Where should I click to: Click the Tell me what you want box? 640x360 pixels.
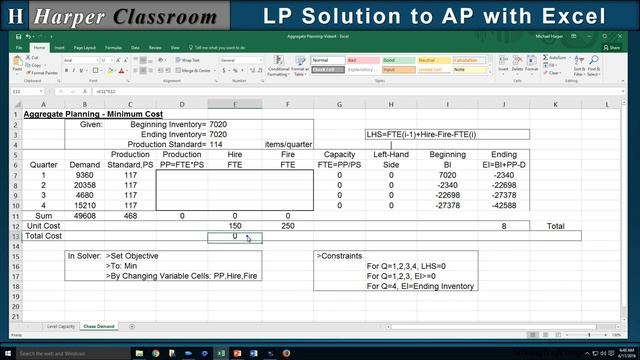coord(217,48)
